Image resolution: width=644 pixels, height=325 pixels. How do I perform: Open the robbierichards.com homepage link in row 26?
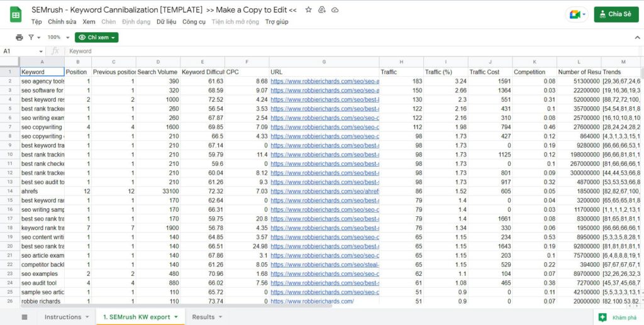pos(312,301)
